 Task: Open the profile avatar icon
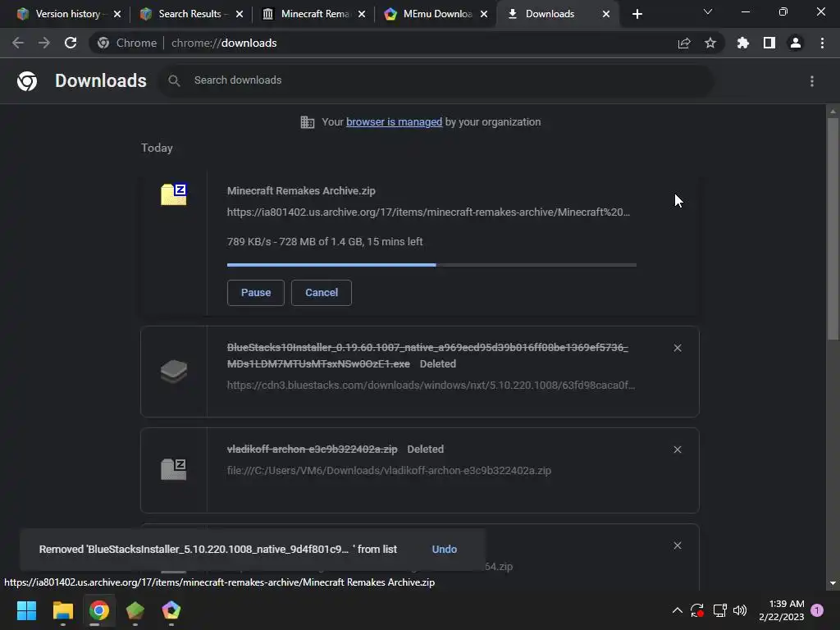[796, 43]
